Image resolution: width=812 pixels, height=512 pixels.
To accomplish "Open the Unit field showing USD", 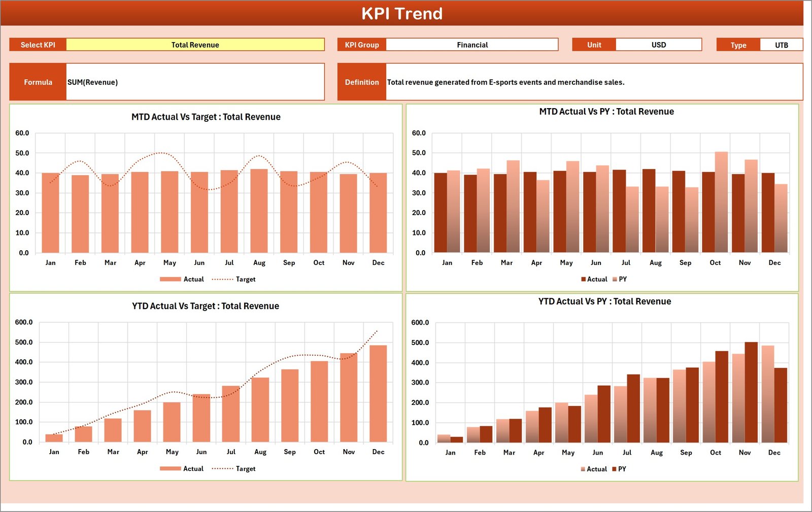I will pos(658,45).
